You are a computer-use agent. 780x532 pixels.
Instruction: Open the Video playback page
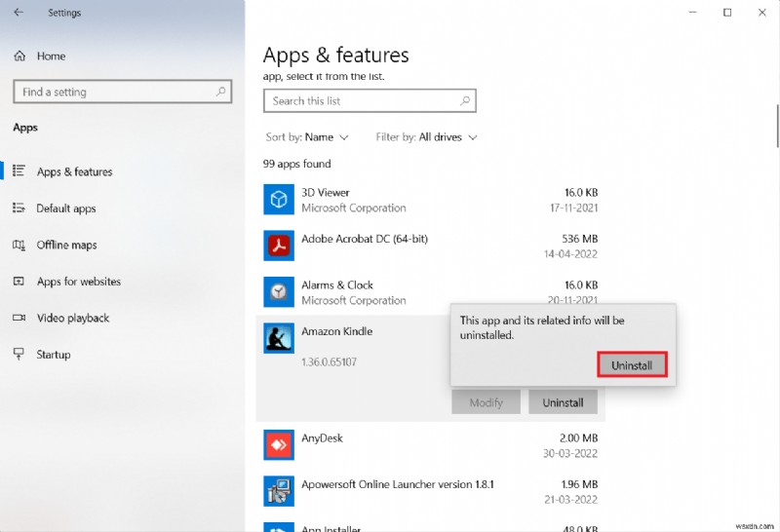[72, 319]
